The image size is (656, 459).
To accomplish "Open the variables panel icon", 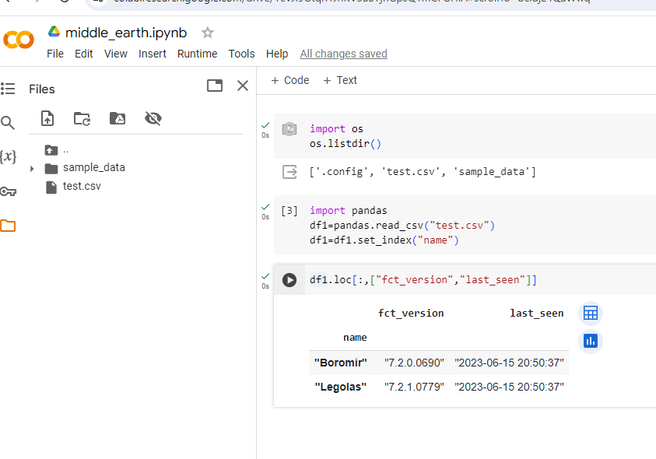I will coord(8,157).
